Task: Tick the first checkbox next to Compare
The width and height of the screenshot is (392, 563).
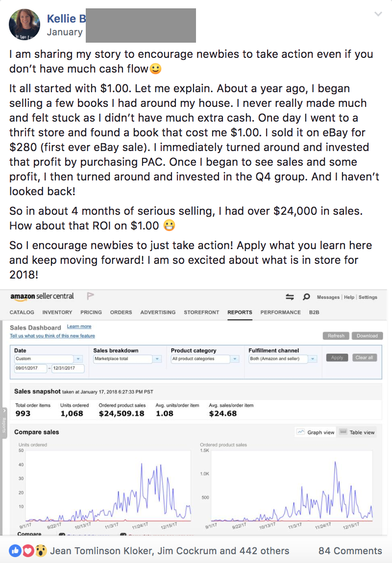Action: (62, 535)
